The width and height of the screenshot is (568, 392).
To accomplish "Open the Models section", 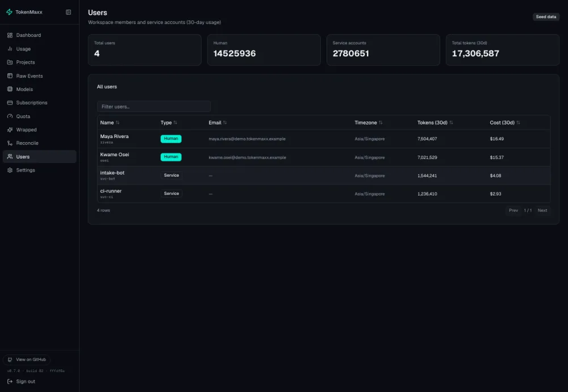I will (40, 89).
